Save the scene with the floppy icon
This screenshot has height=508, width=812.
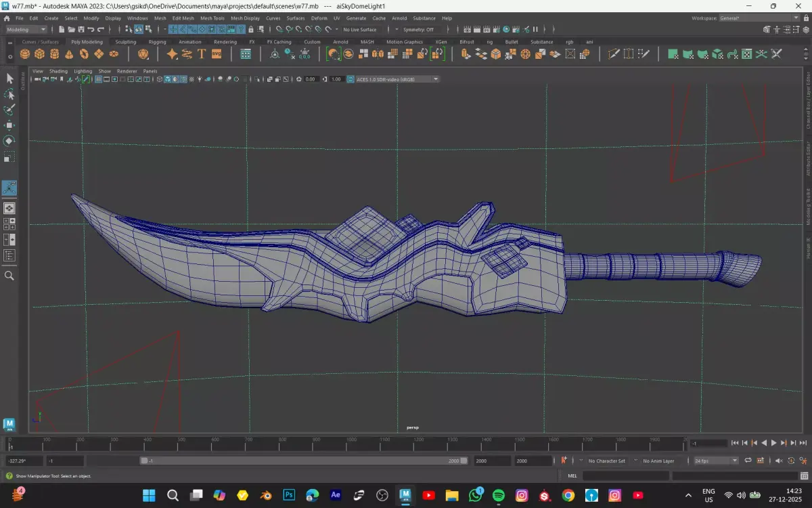click(81, 30)
